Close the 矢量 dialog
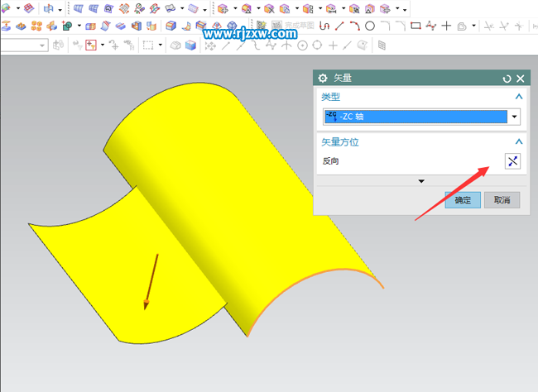 (x=521, y=78)
